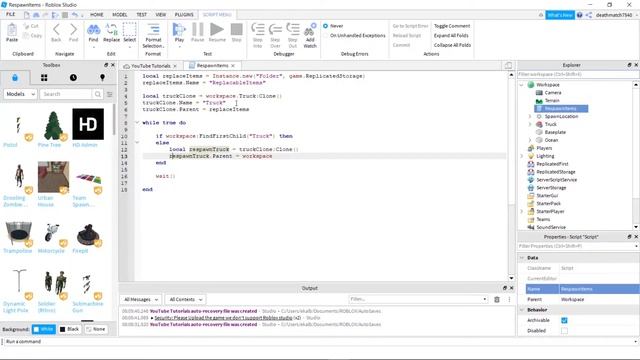Set toolbox background to Black

point(69,329)
